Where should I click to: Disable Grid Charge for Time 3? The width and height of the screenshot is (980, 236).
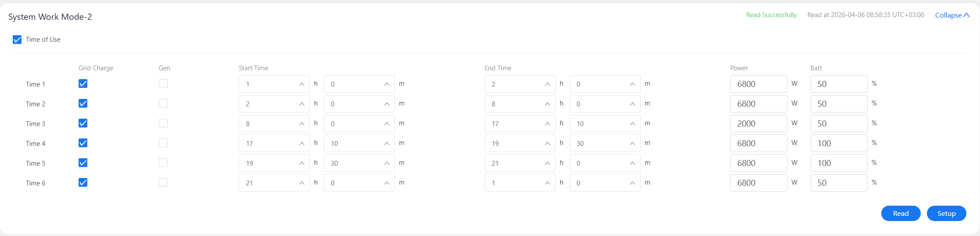[83, 123]
